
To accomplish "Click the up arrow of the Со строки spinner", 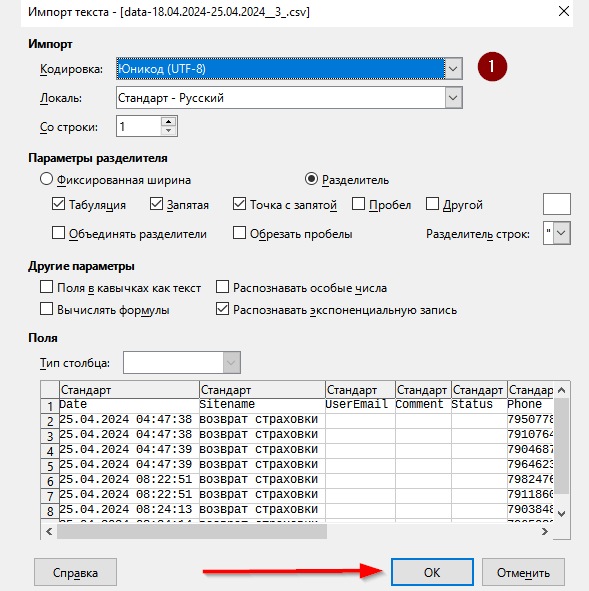I will tap(168, 122).
